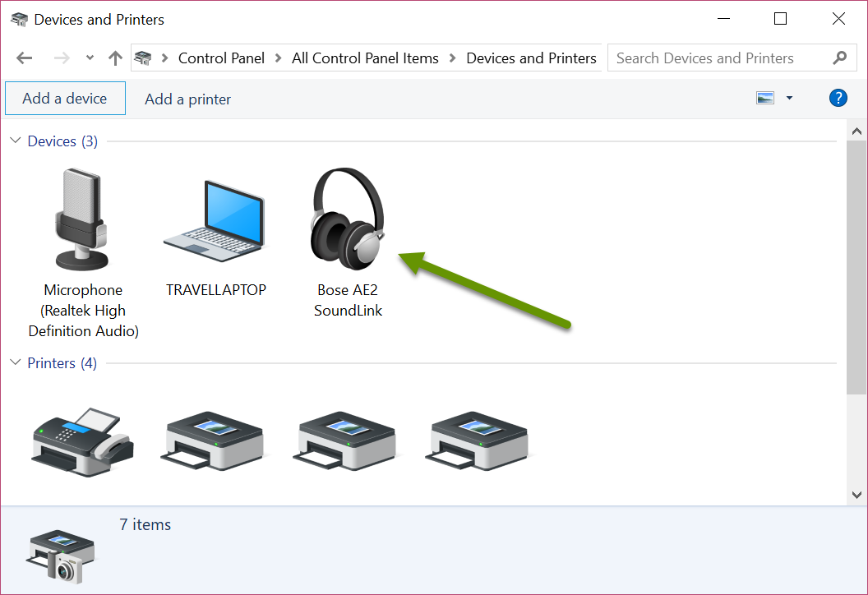Select the rightmost printer icon
This screenshot has height=595, width=868.
477,441
